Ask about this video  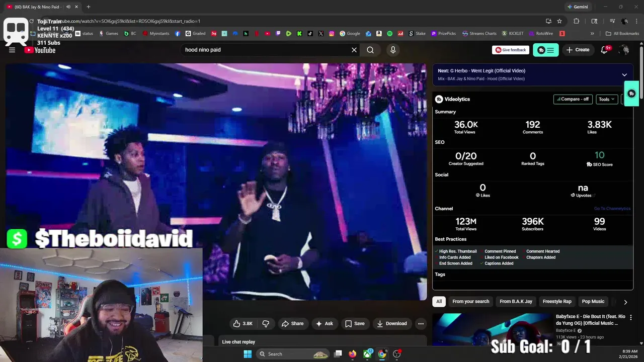point(325,323)
